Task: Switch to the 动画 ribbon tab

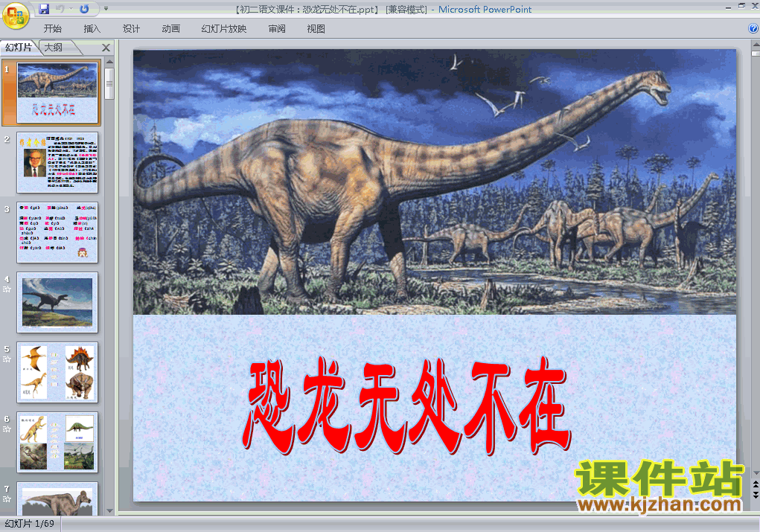Action: [x=171, y=29]
